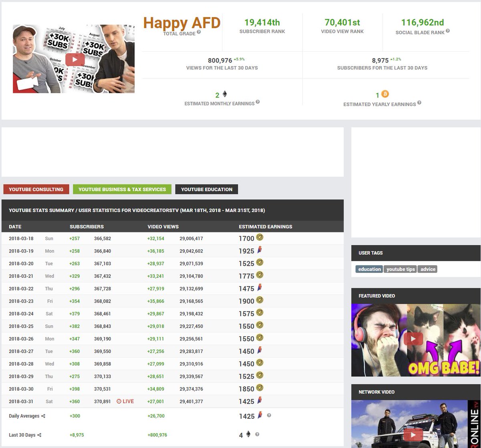Select the education user tag
This screenshot has height=448, width=481.
370,269
